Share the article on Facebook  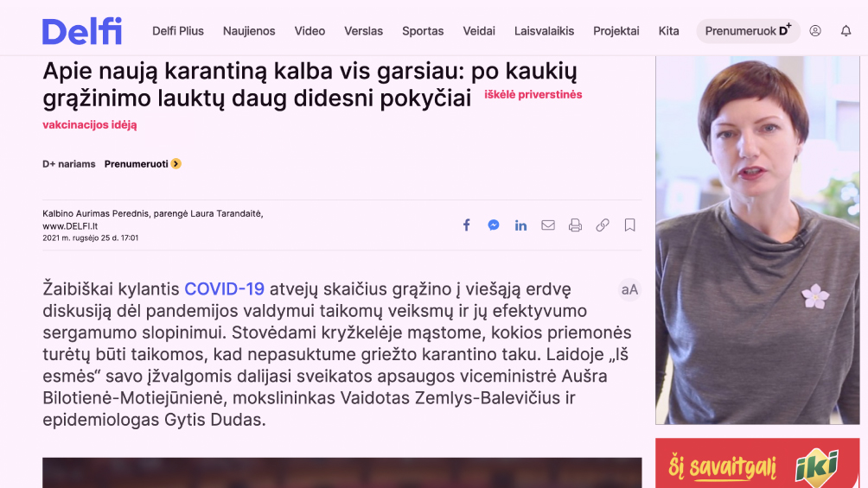pyautogui.click(x=467, y=225)
